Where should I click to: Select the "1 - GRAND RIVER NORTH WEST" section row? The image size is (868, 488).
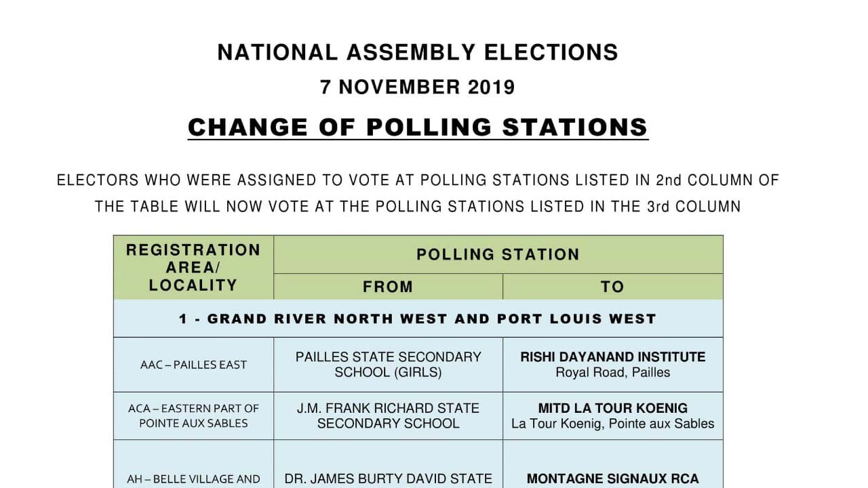tap(418, 319)
